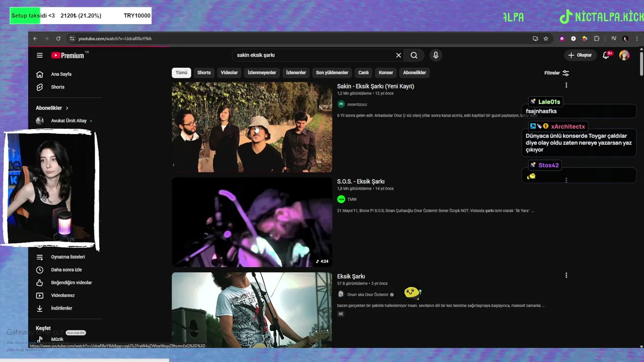Open third result title Eksik Şarkı
The image size is (644, 362).
[x=351, y=277]
